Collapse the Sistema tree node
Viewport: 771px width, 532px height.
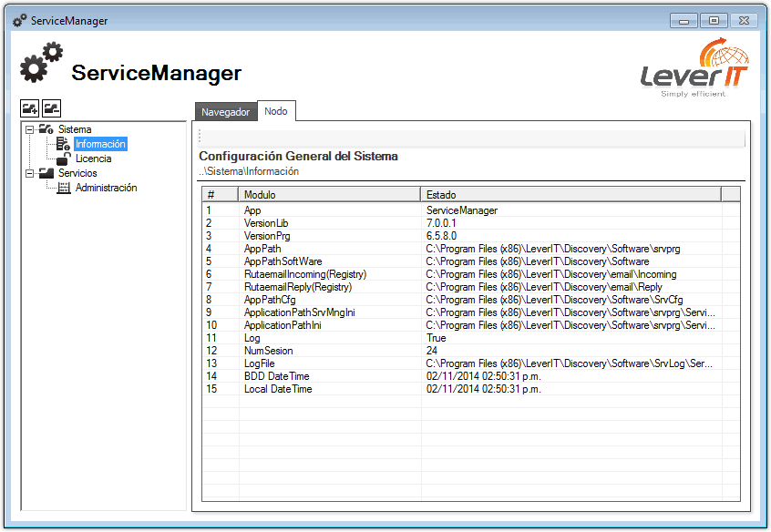30,129
